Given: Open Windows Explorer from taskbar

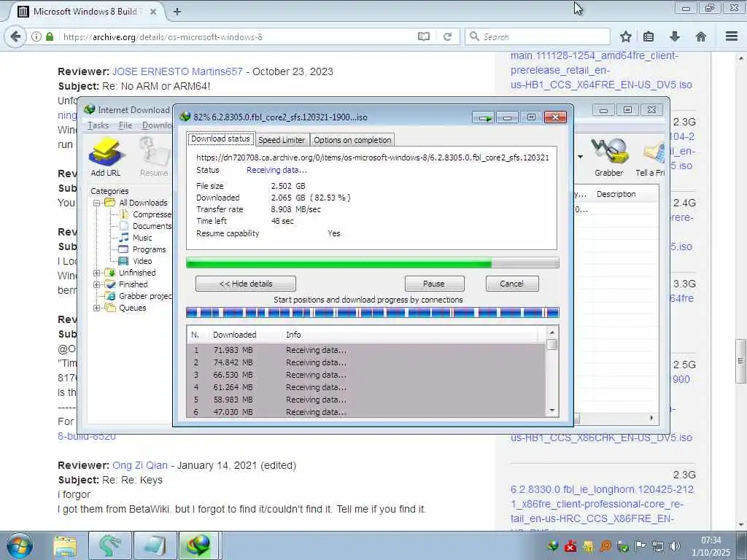Looking at the screenshot, I should click(x=65, y=545).
